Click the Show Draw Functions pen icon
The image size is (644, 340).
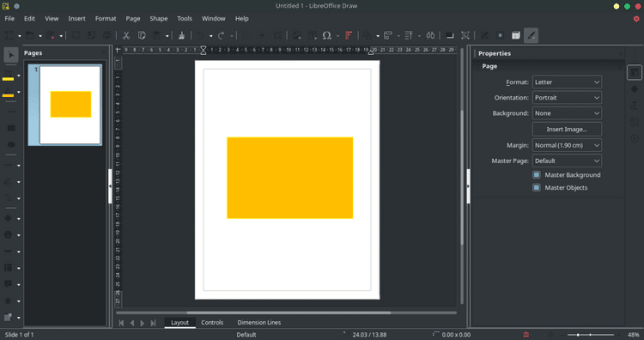(531, 35)
